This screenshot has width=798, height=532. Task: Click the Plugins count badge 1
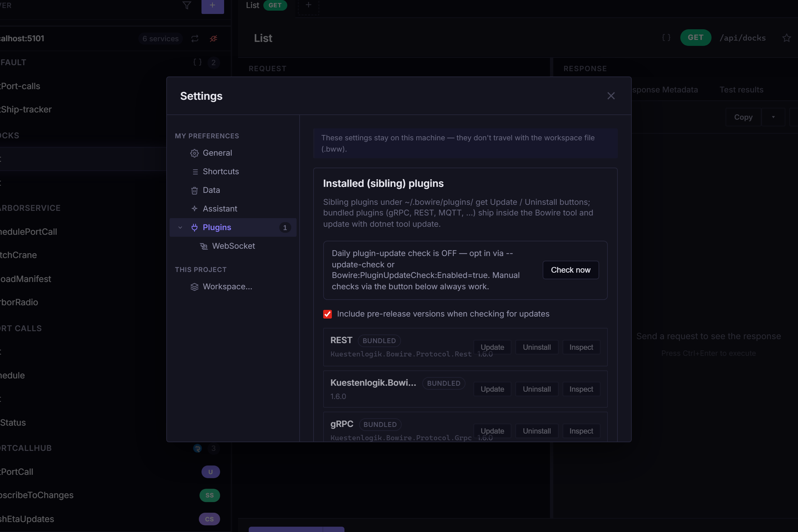coord(285,228)
